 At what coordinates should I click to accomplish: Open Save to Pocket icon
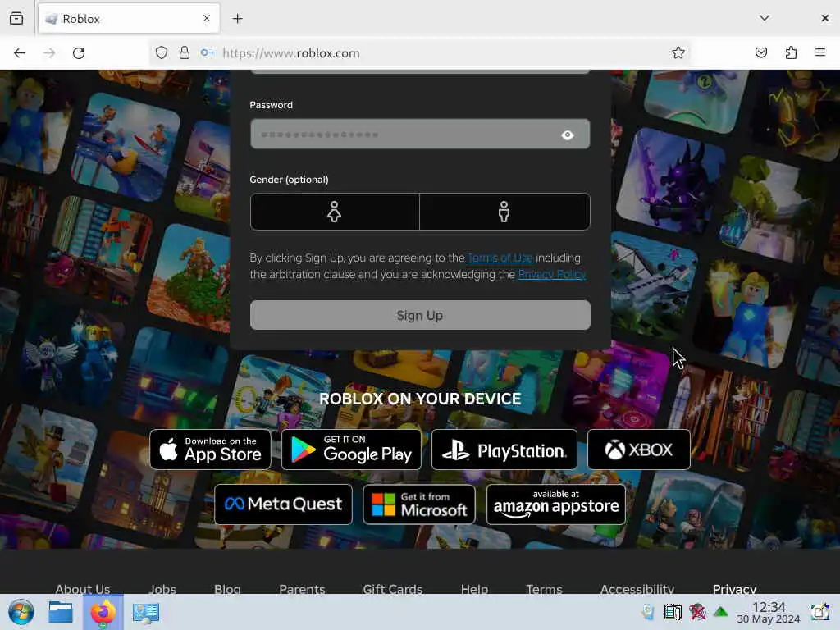760,52
